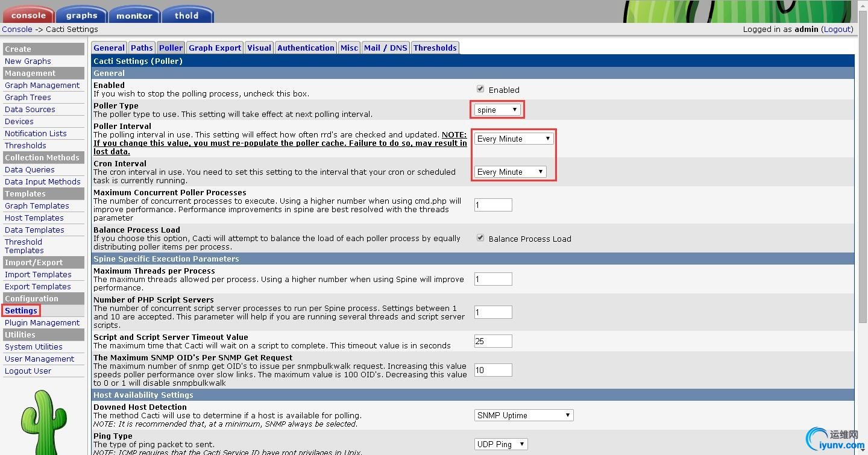Image resolution: width=868 pixels, height=455 pixels.
Task: Open Devices in sidebar
Action: [19, 121]
